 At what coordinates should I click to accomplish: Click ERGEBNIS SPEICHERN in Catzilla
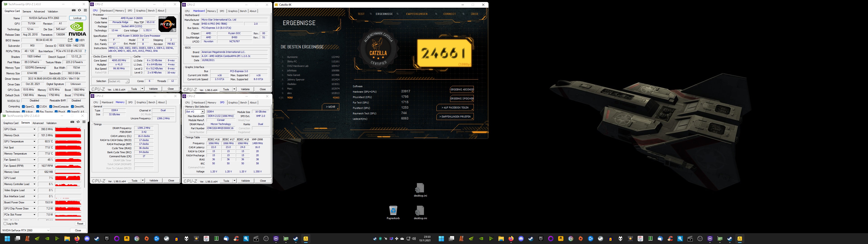click(462, 99)
